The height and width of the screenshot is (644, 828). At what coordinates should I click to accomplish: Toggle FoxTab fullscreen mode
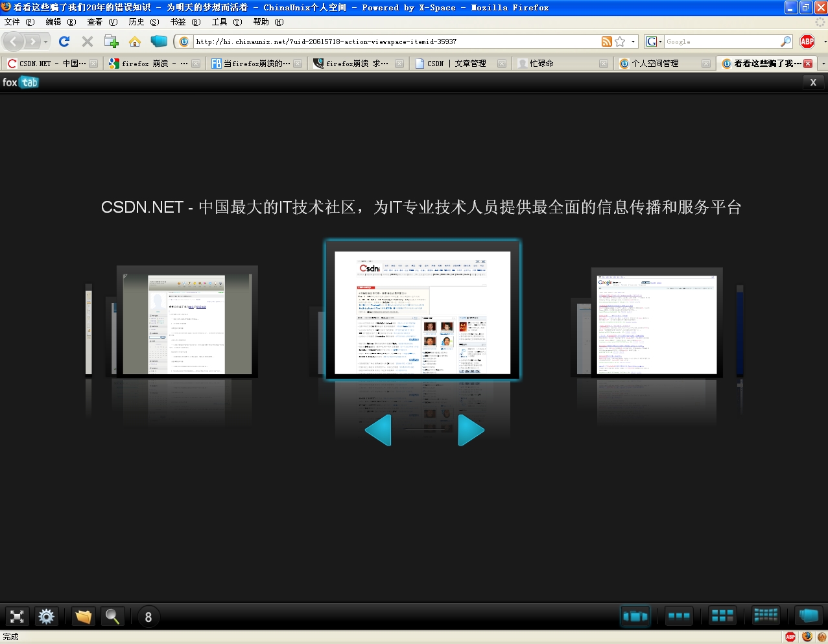click(x=18, y=616)
